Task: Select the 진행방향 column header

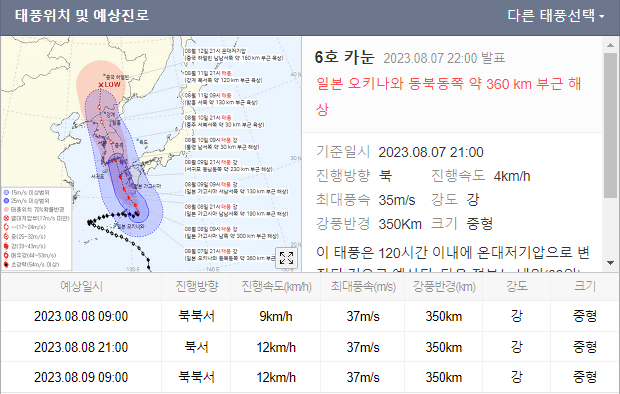Action: tap(197, 286)
